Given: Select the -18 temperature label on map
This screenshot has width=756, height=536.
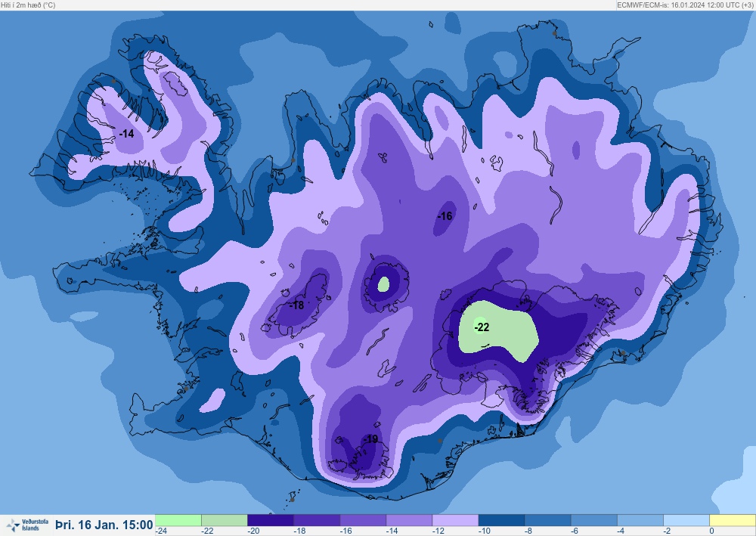Looking at the screenshot, I should click(296, 305).
